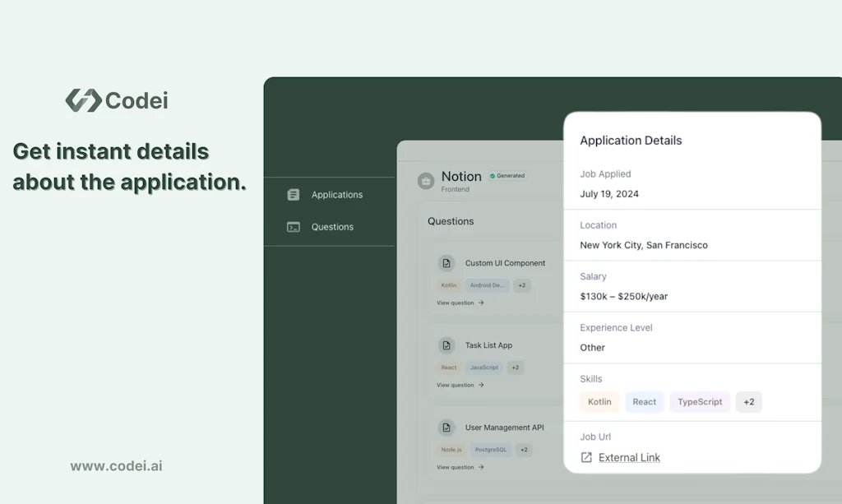The width and height of the screenshot is (842, 504).
Task: Select the Applications icon in the sidebar
Action: coord(294,194)
